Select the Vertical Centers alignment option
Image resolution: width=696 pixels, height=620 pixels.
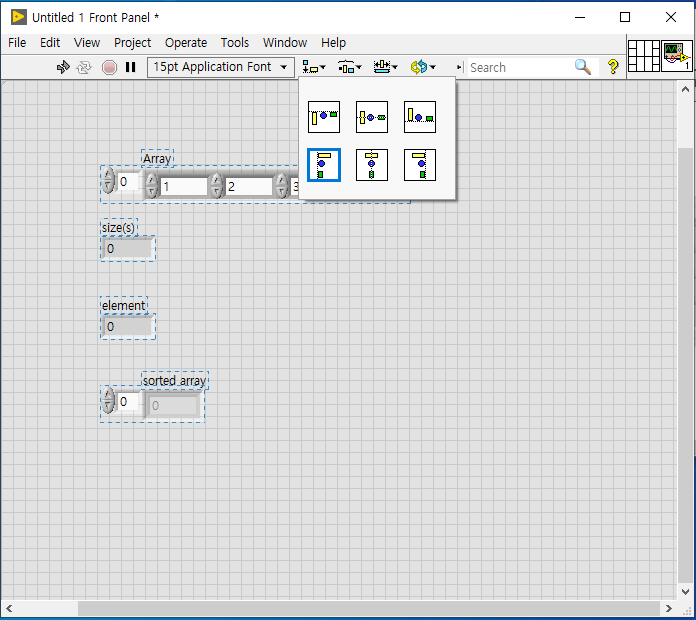pyautogui.click(x=372, y=117)
